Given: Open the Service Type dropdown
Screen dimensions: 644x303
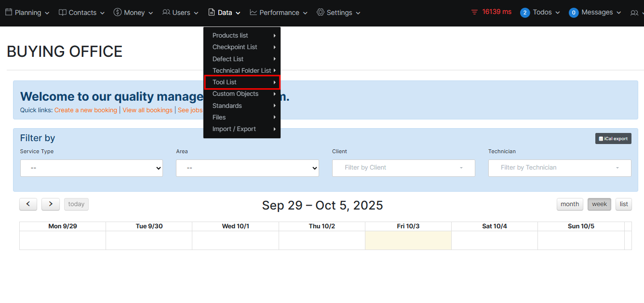Looking at the screenshot, I should 92,168.
